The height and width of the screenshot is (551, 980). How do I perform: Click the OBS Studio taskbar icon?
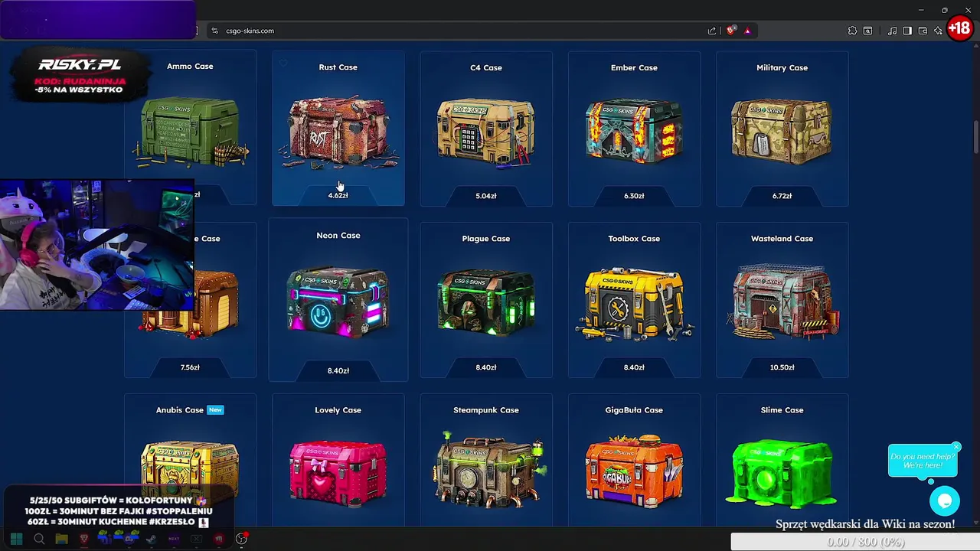[x=241, y=539]
